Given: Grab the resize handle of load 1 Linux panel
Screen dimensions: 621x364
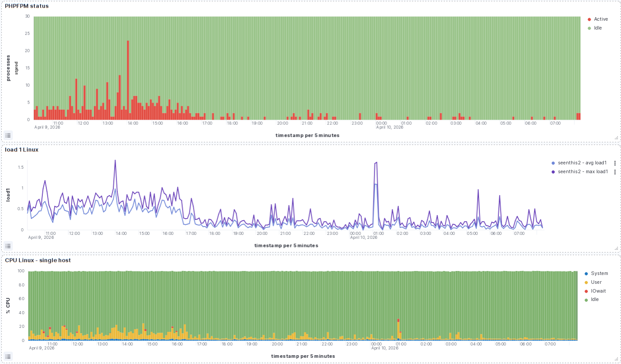Looking at the screenshot, I should pos(617,249).
